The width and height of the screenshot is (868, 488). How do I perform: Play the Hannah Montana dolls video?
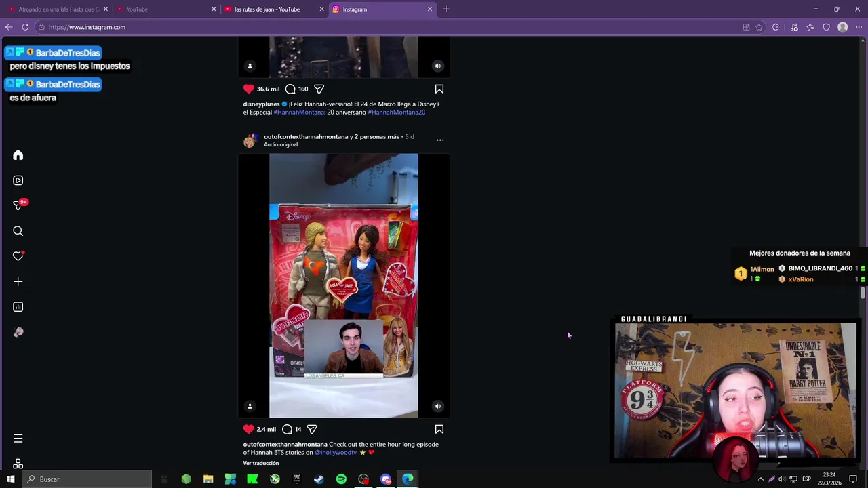click(x=344, y=285)
